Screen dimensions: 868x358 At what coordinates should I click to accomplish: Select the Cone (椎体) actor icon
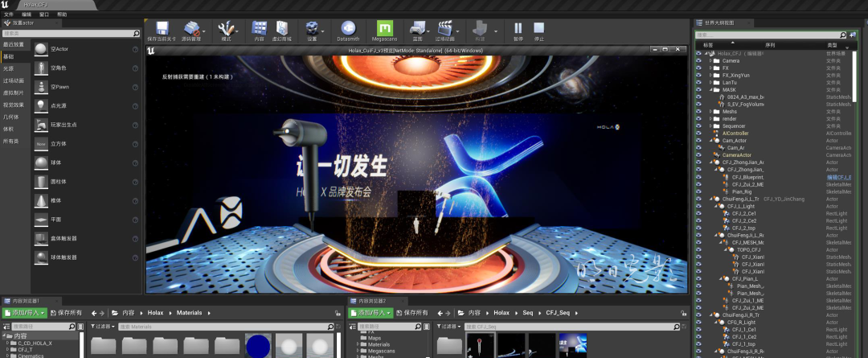(x=41, y=200)
